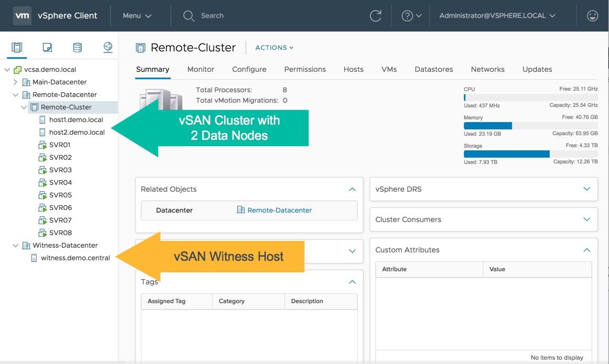Collapse the Custom Attributes panel
609x364 pixels.
[x=586, y=250]
